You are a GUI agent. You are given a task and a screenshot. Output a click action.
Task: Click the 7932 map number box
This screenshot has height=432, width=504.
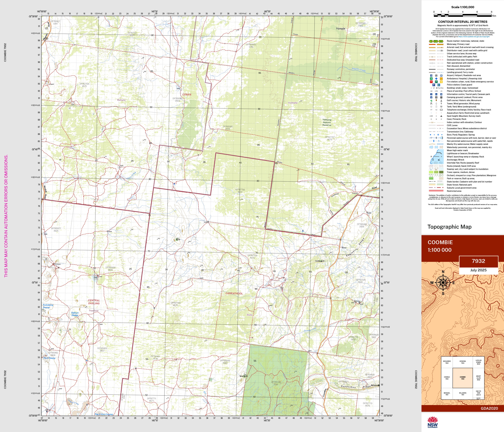pyautogui.click(x=478, y=261)
